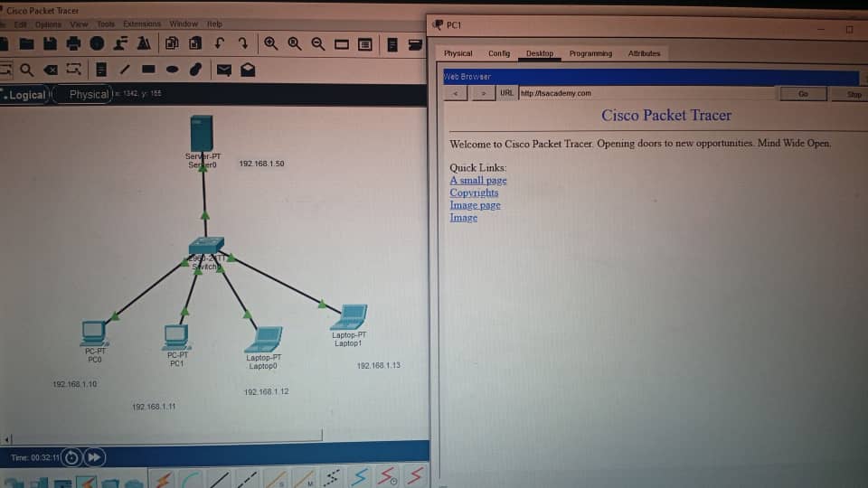Switch to Logical workspace view
This screenshot has width=868, height=488.
point(25,95)
